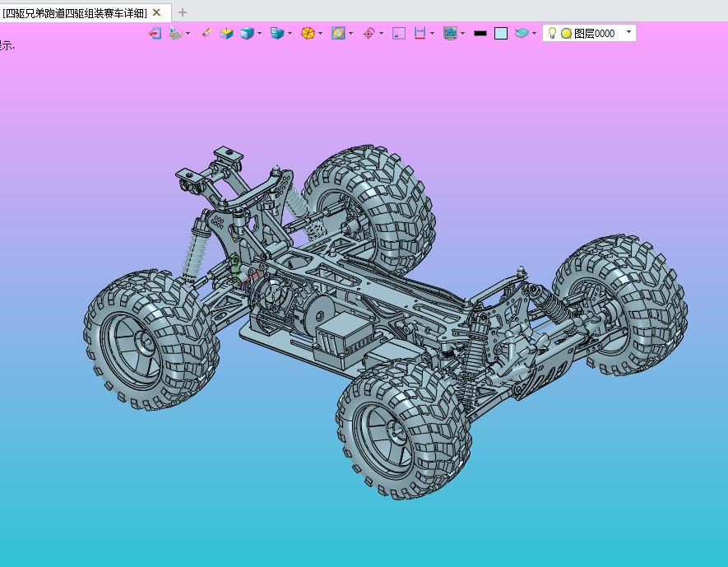728x567 pixels.
Task: Click the red dimension measure icon
Action: click(x=420, y=34)
